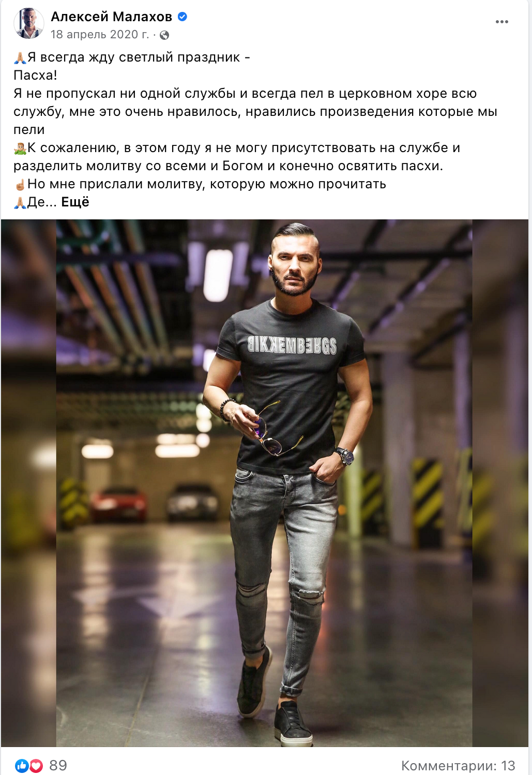Click the 'разделить молитву со всеми' text line
The width and height of the screenshot is (532, 775).
point(228,166)
